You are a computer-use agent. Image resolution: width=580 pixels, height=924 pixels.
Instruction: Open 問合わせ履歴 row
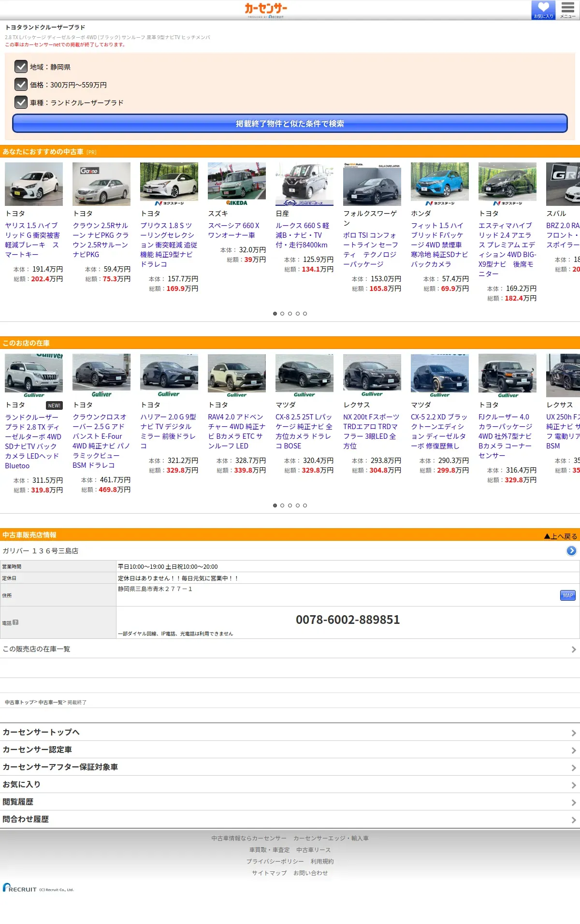(290, 819)
